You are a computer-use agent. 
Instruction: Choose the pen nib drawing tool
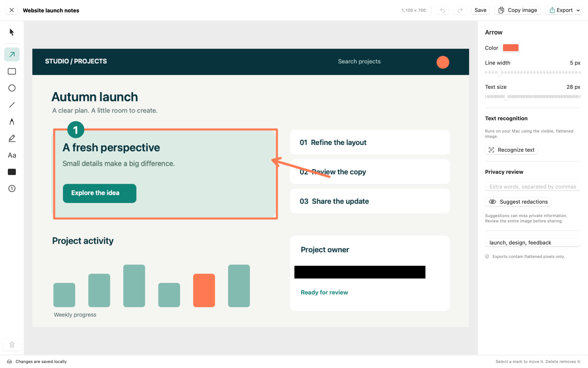coord(12,121)
